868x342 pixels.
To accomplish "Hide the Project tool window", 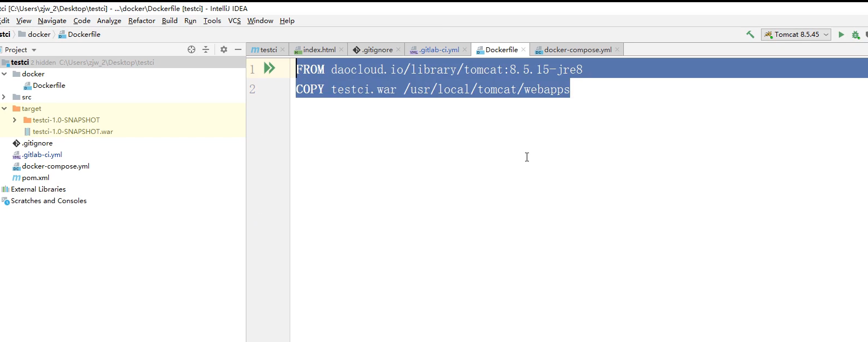I will coord(238,49).
